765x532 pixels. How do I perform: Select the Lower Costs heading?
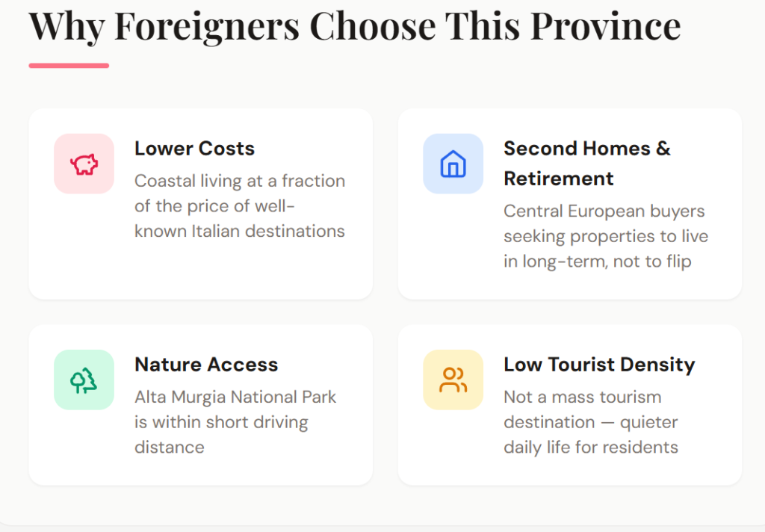pos(194,149)
